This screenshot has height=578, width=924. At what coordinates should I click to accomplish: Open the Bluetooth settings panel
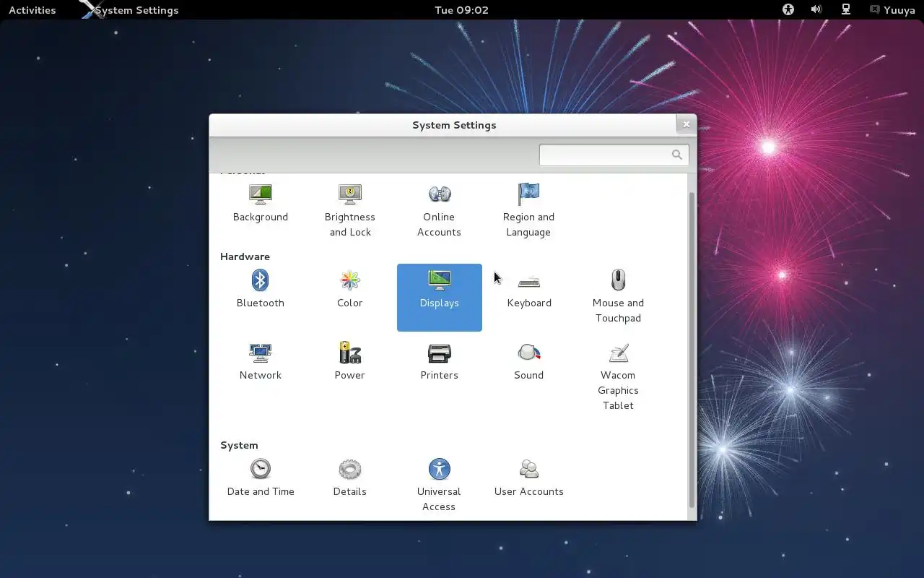261,289
